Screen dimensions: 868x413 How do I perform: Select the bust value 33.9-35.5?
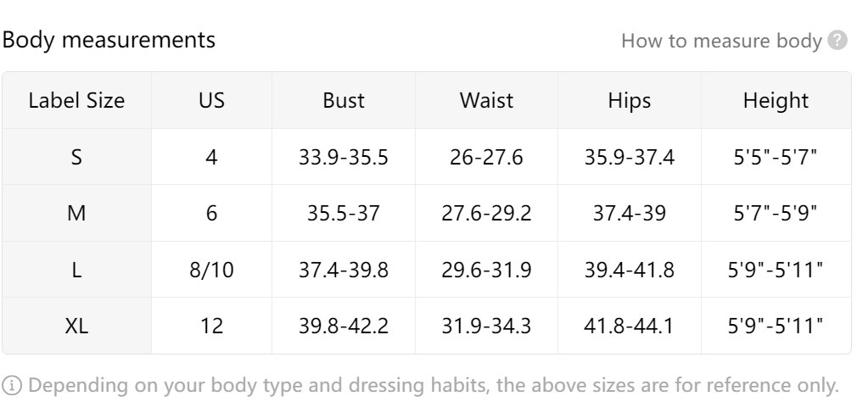344,157
